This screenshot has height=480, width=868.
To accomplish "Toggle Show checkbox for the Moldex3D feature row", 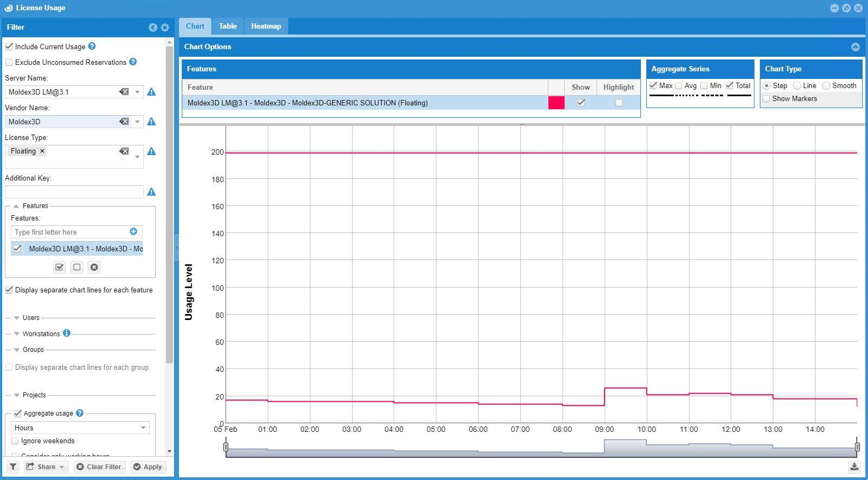I will click(x=581, y=103).
